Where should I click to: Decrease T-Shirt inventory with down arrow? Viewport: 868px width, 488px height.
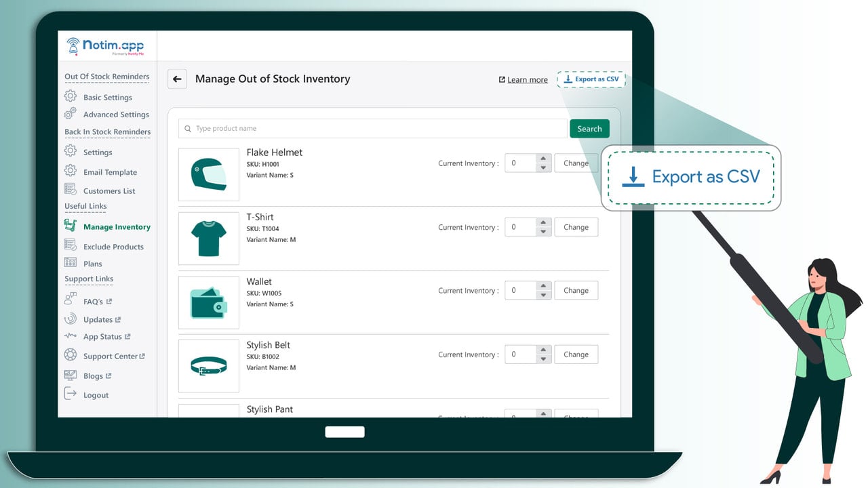(543, 232)
